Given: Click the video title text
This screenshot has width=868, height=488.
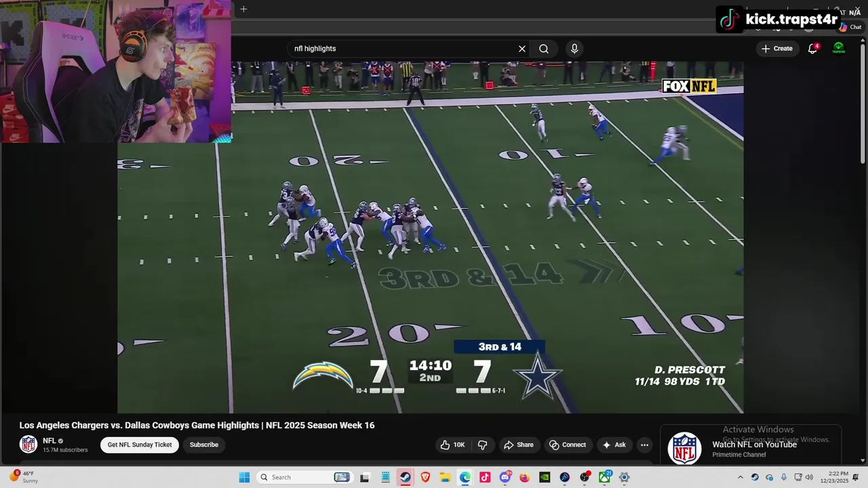Looking at the screenshot, I should coord(197,425).
